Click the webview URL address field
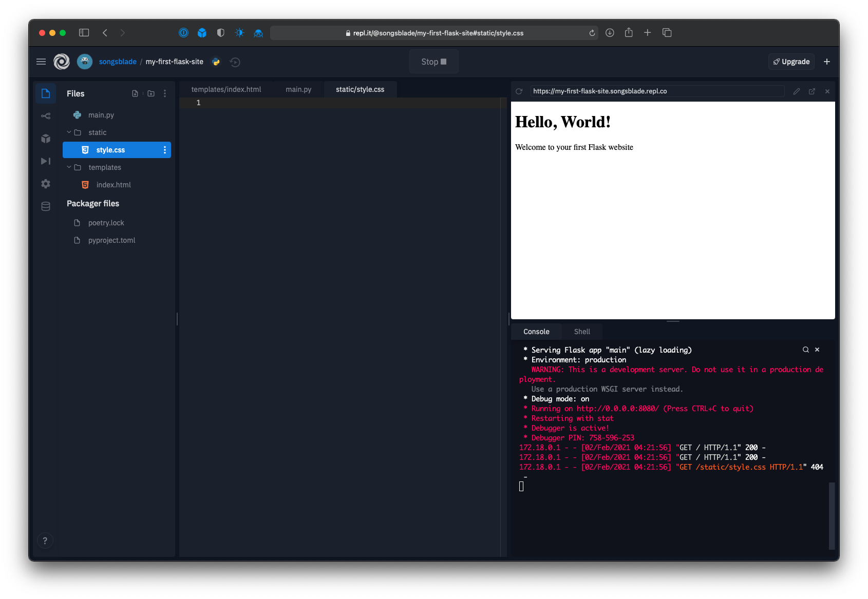The width and height of the screenshot is (868, 599). (656, 91)
